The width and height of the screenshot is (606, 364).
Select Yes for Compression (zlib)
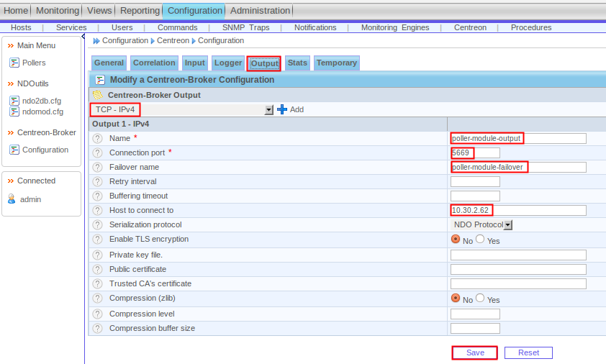480,299
